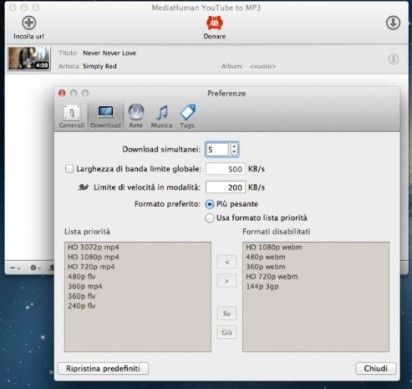The image size is (412, 389).
Task: Click the Simply Red artist field
Action: 99,66
